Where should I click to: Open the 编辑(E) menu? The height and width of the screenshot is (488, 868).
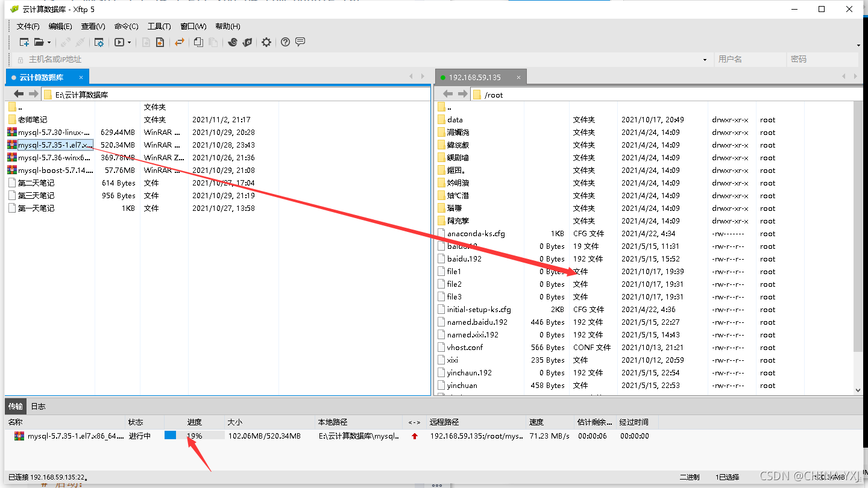click(x=60, y=27)
